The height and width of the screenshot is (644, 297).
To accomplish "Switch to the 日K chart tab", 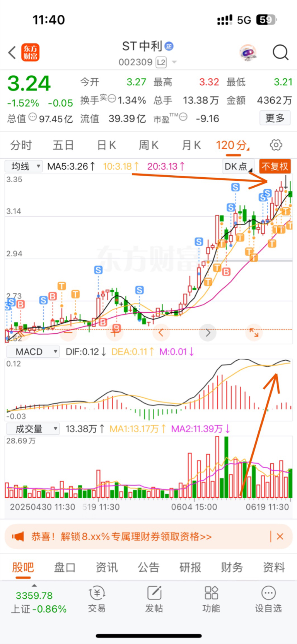I will 106,145.
